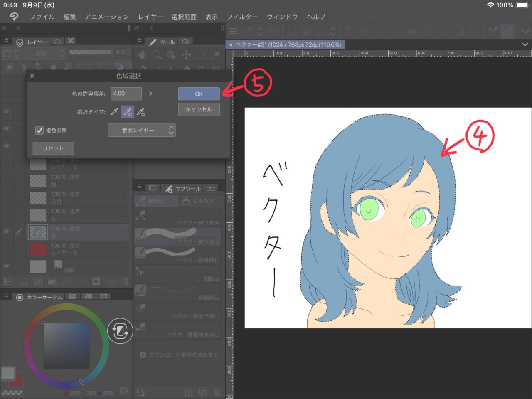The image size is (532, 399).
Task: Toggle the 複数参照 checkbox
Action: 39,131
